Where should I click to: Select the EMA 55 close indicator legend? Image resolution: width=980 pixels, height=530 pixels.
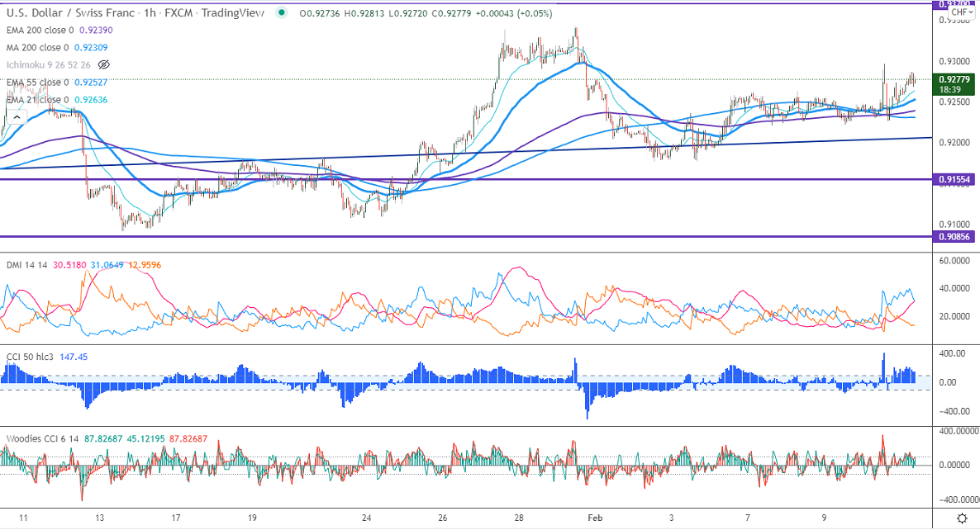pyautogui.click(x=37, y=83)
